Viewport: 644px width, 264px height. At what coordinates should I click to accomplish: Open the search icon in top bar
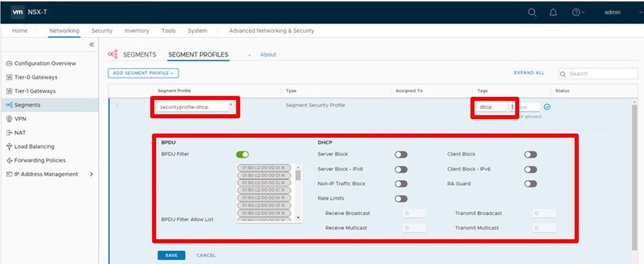pyautogui.click(x=532, y=12)
